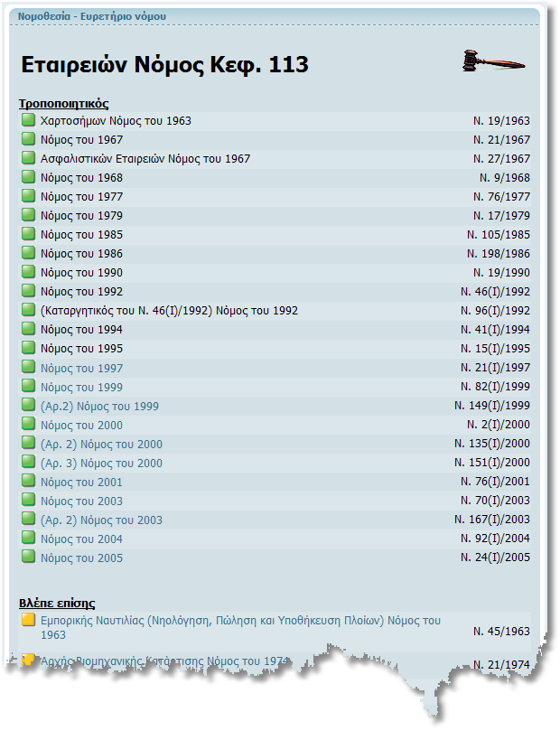Click green icon next to Νόμος του 1997

coord(28,368)
